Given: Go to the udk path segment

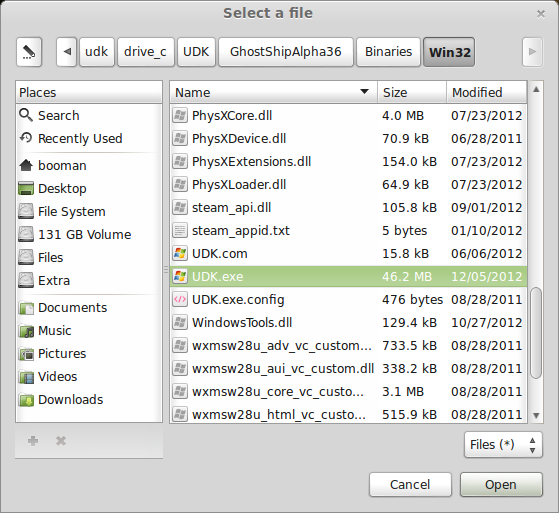Looking at the screenshot, I should point(97,52).
